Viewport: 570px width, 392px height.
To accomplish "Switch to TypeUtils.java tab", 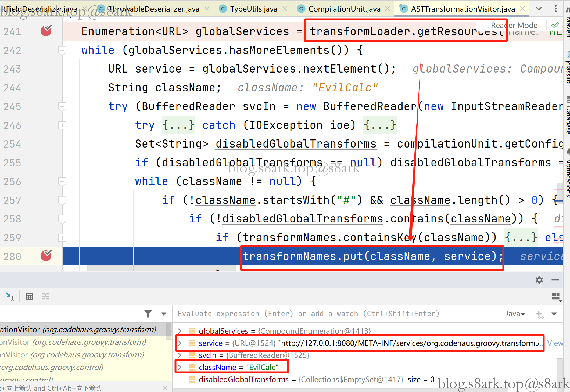I will (x=254, y=9).
